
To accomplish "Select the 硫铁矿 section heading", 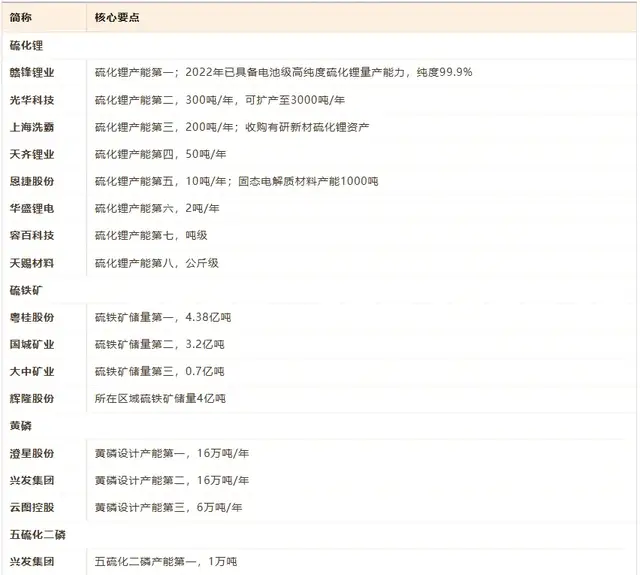I will pyautogui.click(x=26, y=291).
